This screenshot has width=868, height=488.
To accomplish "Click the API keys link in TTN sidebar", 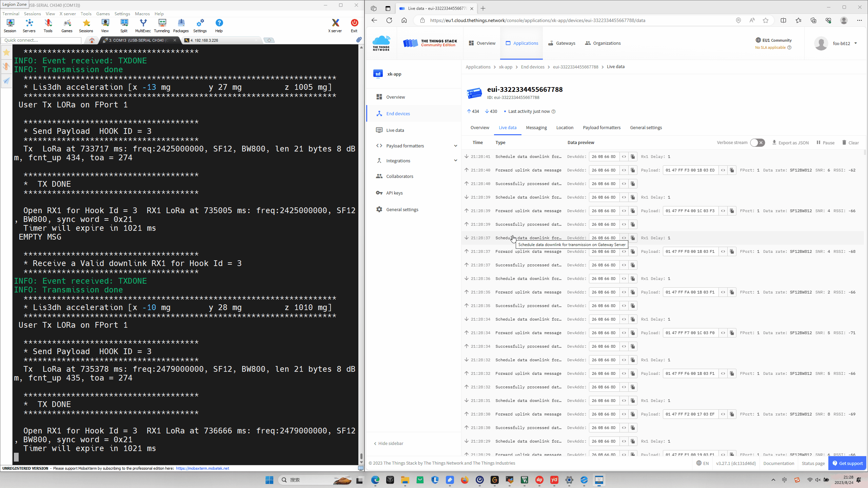I will (394, 192).
